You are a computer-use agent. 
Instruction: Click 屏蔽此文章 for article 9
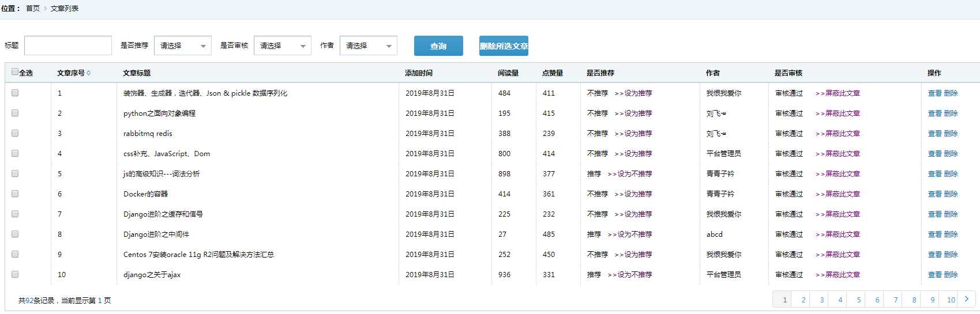838,255
